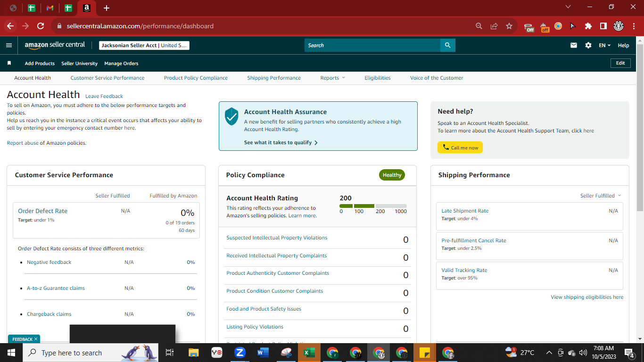Open Product Policy Compliance tab
Image resolution: width=644 pixels, height=362 pixels.
(x=196, y=78)
